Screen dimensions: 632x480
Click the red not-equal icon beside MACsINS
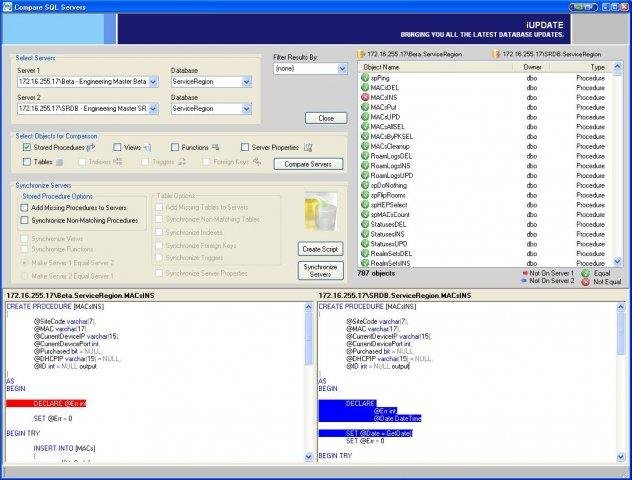click(x=365, y=97)
